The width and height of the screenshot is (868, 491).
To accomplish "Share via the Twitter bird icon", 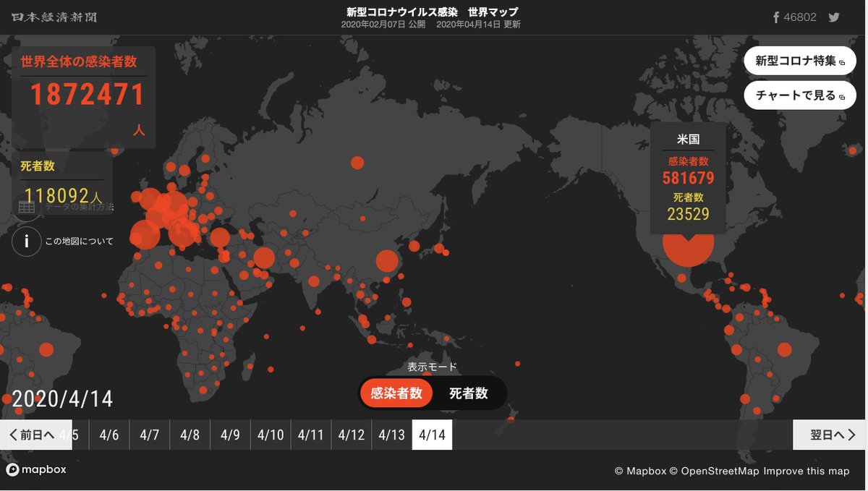I will point(834,17).
